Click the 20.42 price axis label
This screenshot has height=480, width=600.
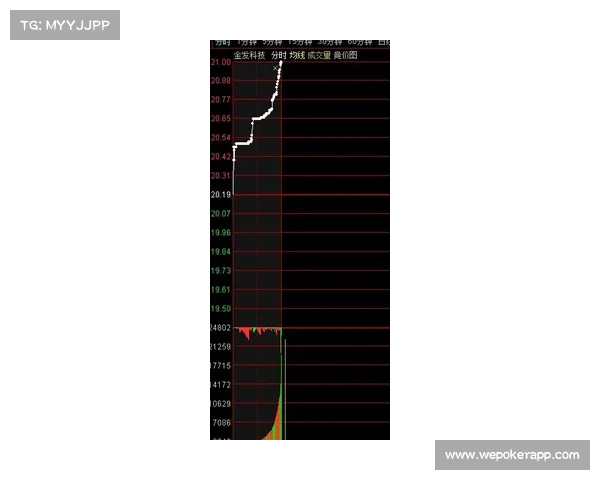click(x=221, y=157)
